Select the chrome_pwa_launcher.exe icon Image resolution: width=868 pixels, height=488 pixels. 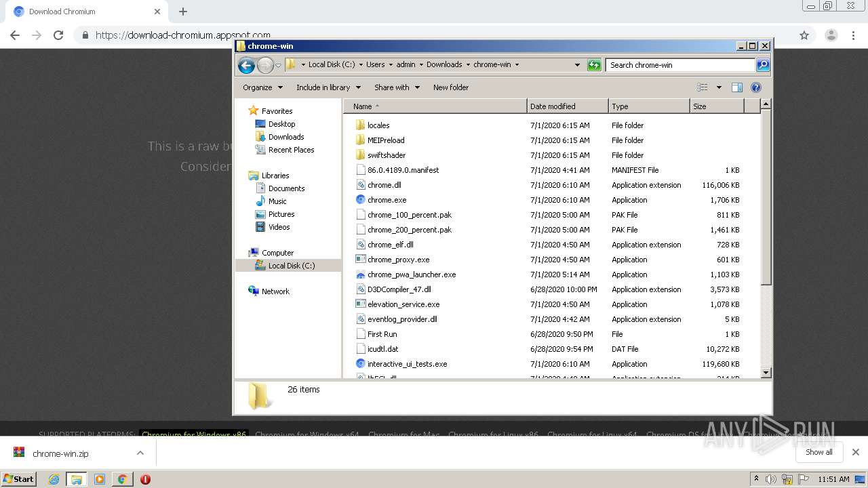coord(361,274)
